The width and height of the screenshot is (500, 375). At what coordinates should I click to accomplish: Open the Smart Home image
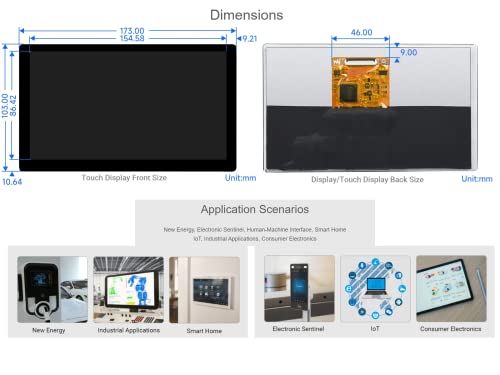pos(204,290)
